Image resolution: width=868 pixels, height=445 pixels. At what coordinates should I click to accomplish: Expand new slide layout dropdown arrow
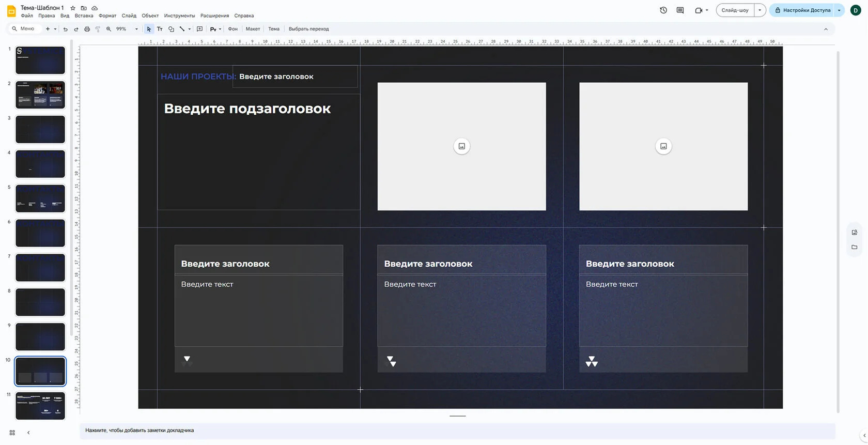(x=55, y=29)
